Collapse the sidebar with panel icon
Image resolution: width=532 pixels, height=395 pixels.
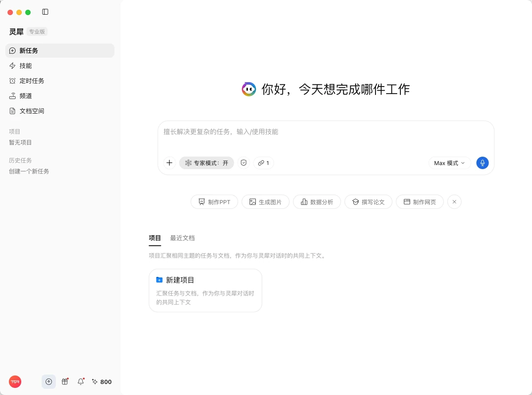point(45,12)
